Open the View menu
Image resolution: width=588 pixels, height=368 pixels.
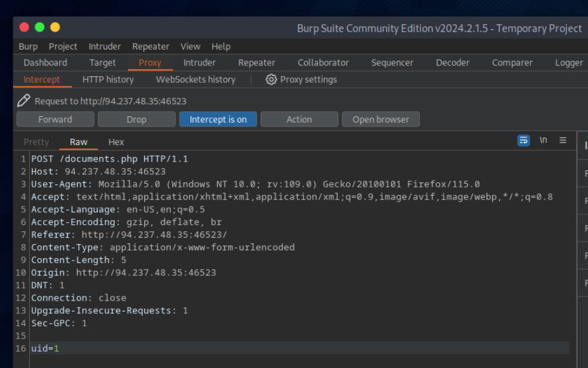pos(190,46)
